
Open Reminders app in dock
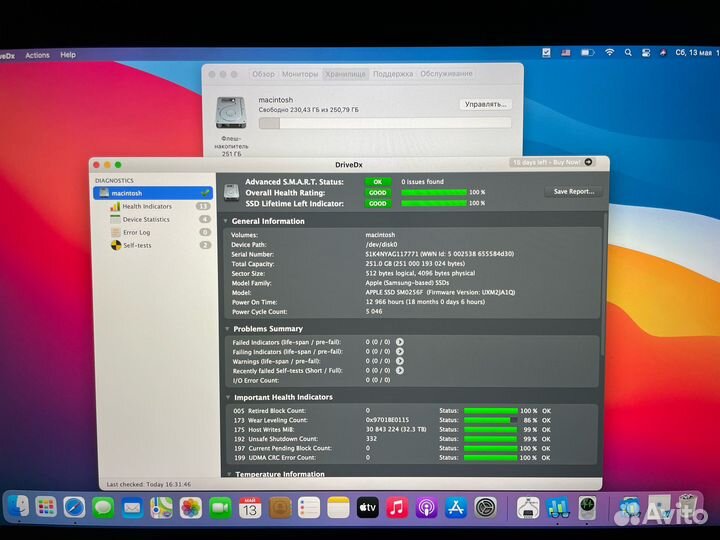[x=309, y=508]
